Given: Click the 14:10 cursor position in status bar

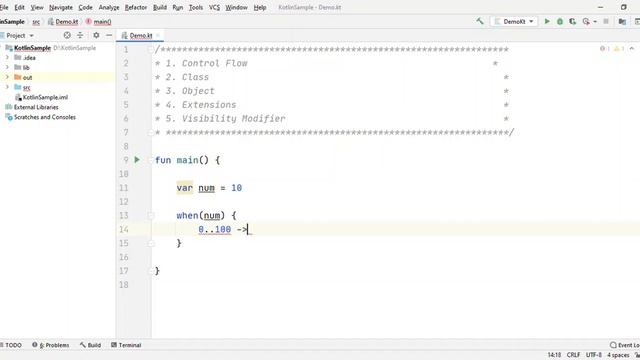Looking at the screenshot, I should click(554, 355).
